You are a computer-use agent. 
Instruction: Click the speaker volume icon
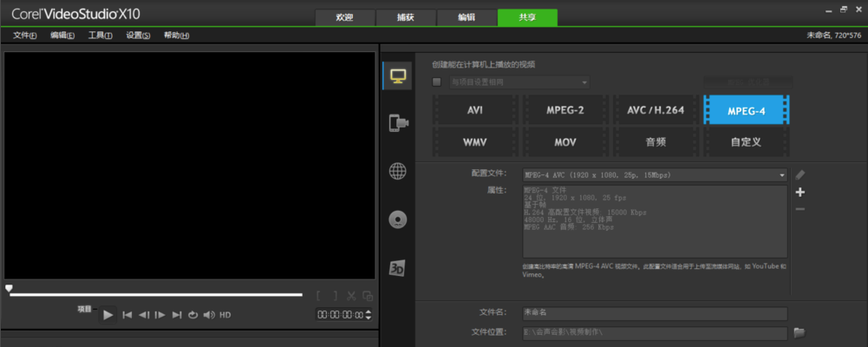(208, 315)
